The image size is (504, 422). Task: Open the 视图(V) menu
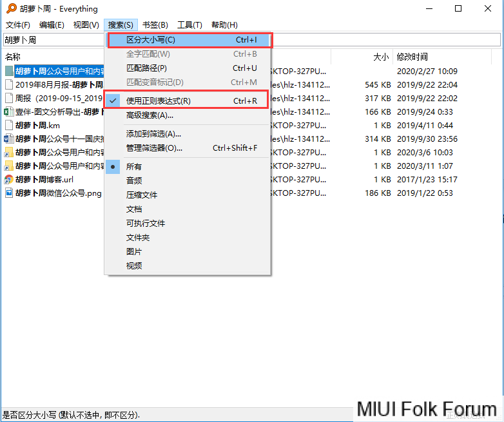point(86,25)
